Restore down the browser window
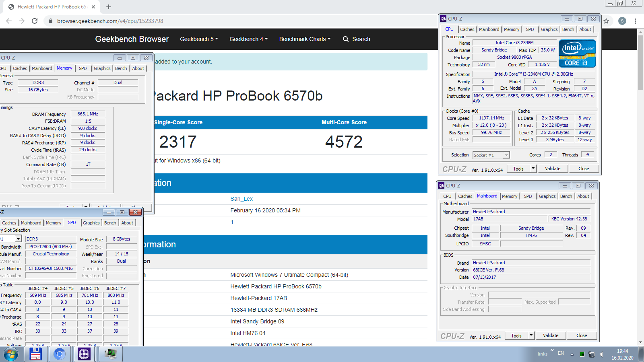The image size is (644, 362). click(620, 4)
